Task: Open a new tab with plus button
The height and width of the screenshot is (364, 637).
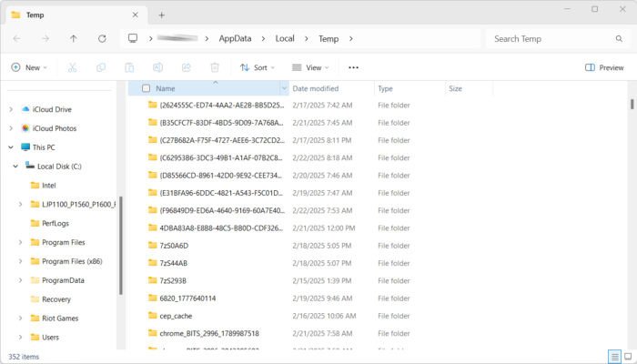Action: [161, 15]
